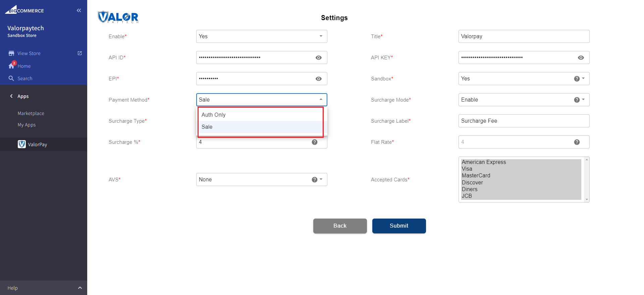Viewport: 644px width, 295px height.
Task: Click the Search magnifier icon
Action: click(11, 78)
